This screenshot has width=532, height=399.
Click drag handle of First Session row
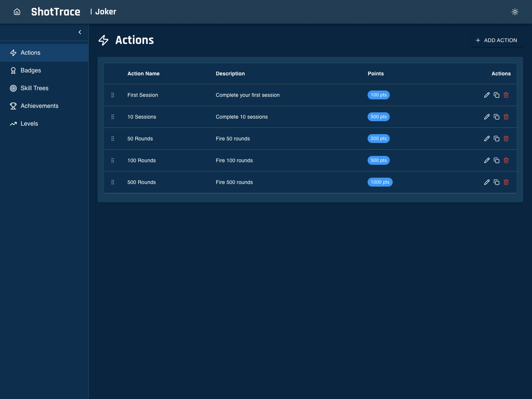tap(113, 95)
